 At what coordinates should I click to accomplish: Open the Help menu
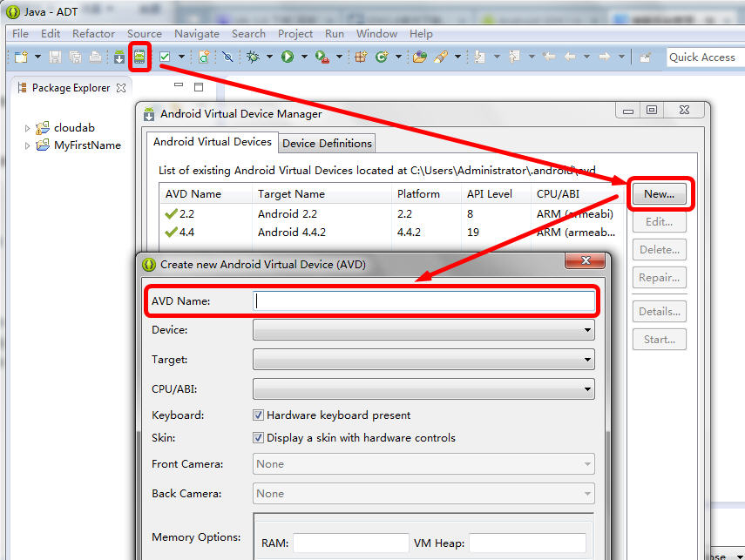[x=421, y=34]
